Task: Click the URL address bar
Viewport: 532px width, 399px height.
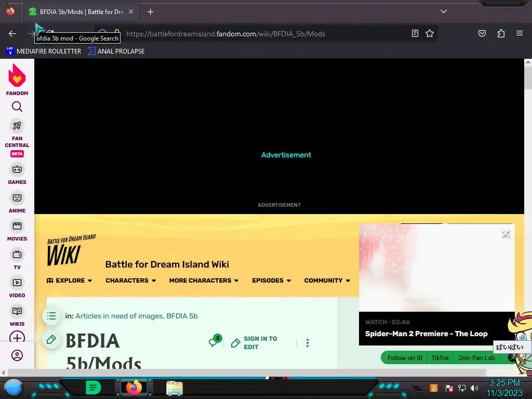Action: click(264, 34)
